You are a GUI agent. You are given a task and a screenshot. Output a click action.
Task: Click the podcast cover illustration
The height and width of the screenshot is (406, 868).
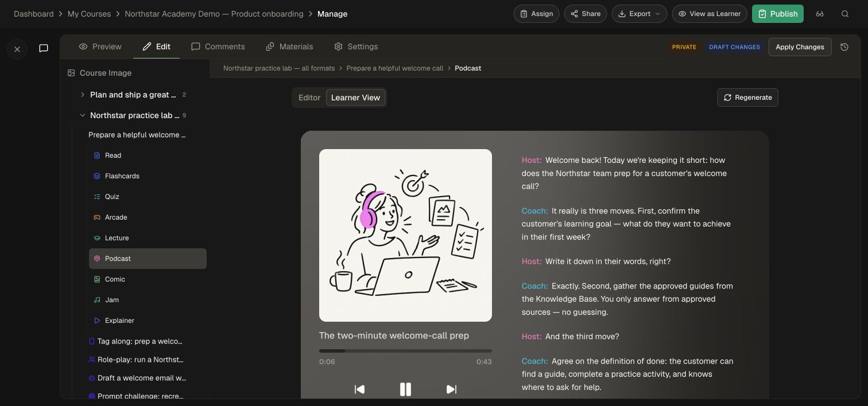pyautogui.click(x=405, y=236)
